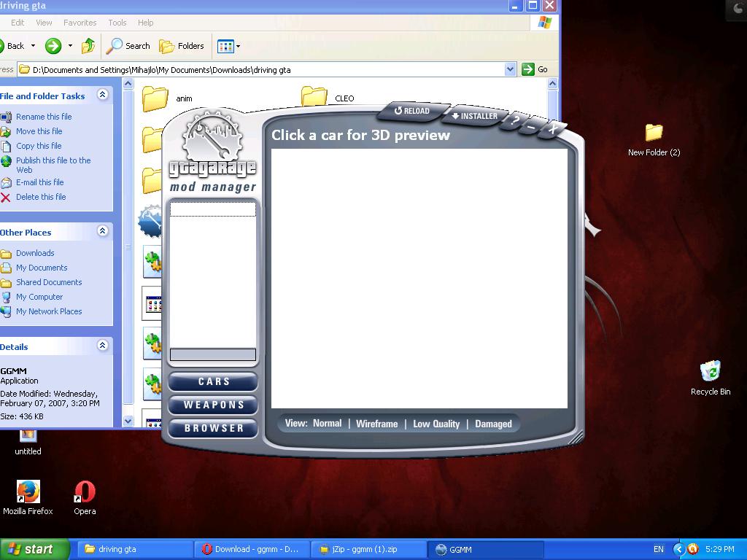747x560 pixels.
Task: Click the Go button next to address bar
Action: (x=535, y=69)
